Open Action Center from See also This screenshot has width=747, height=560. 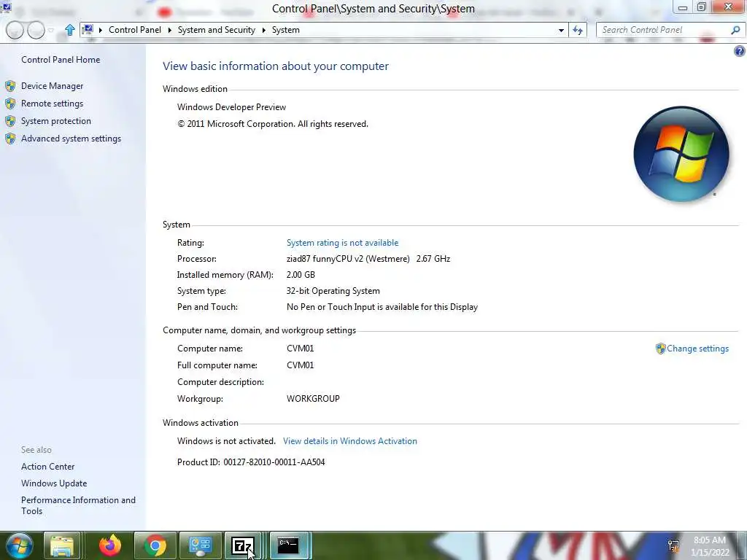click(47, 467)
